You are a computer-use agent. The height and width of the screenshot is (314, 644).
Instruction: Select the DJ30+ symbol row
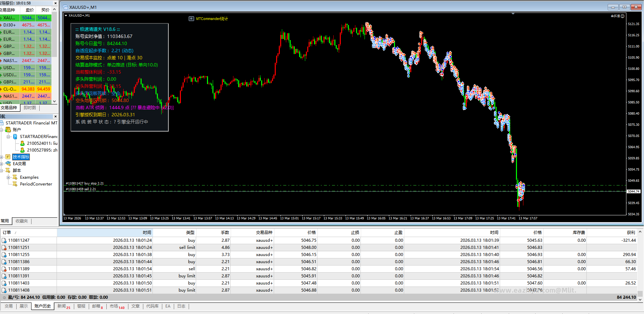(26, 25)
